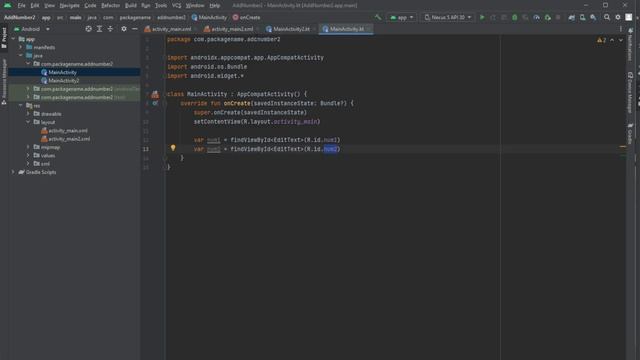640x360 pixels.
Task: Click the Apply Changes and Restart Activity icon
Action: pos(493,17)
